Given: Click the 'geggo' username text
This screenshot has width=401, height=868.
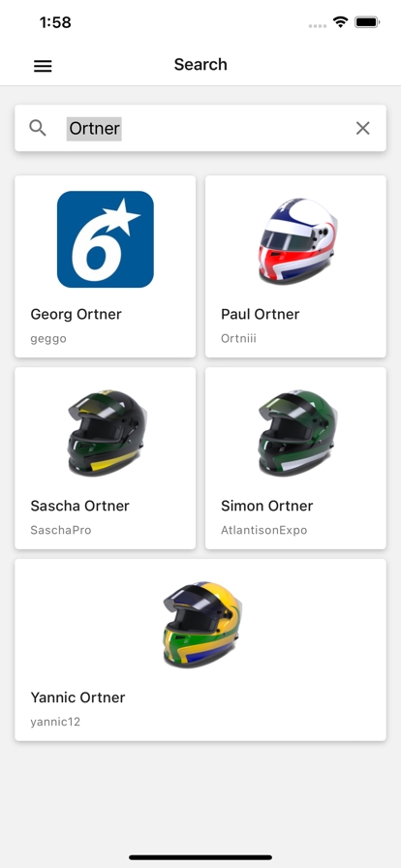Looking at the screenshot, I should pos(48,339).
